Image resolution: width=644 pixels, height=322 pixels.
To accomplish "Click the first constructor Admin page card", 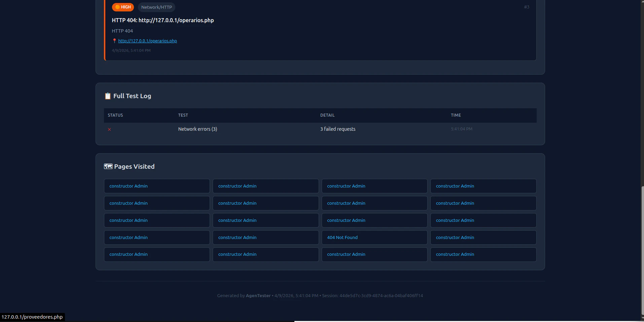I will [156, 186].
